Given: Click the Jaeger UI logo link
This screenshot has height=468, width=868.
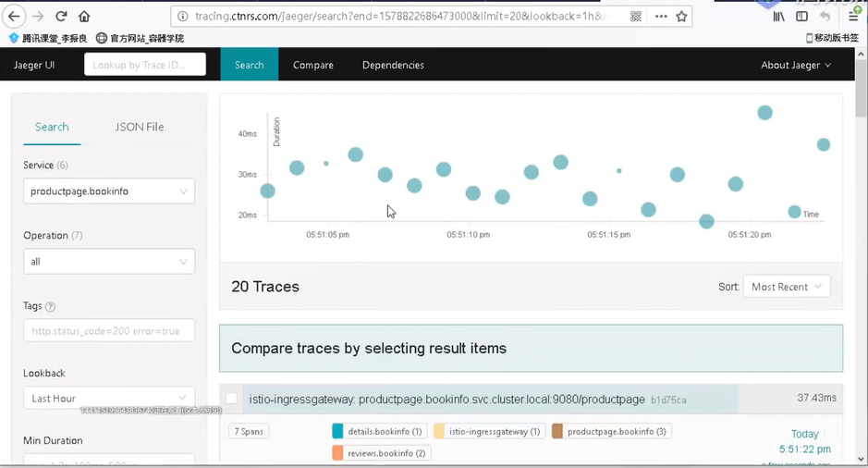Looking at the screenshot, I should tap(34, 65).
